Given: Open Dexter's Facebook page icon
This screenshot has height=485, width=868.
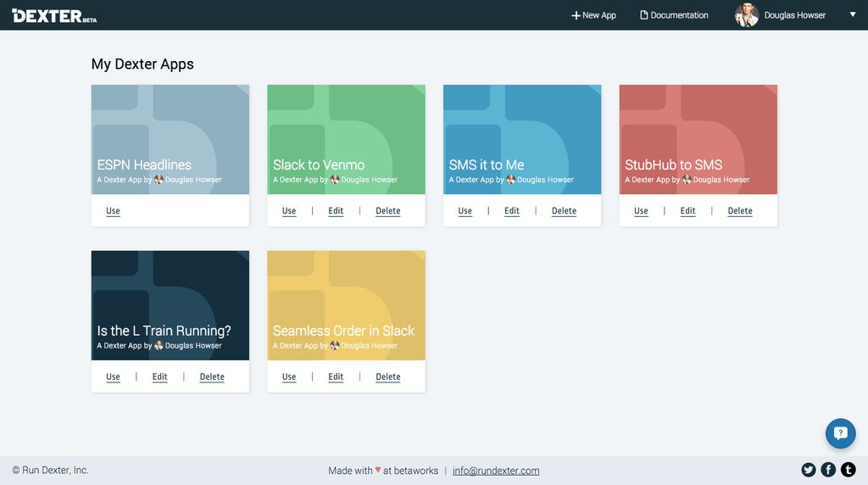Looking at the screenshot, I should (x=828, y=470).
